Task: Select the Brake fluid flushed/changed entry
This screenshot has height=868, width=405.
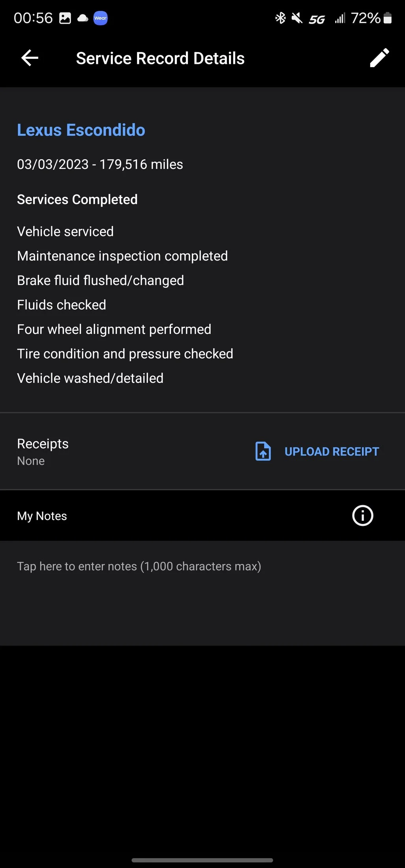Action: (100, 281)
